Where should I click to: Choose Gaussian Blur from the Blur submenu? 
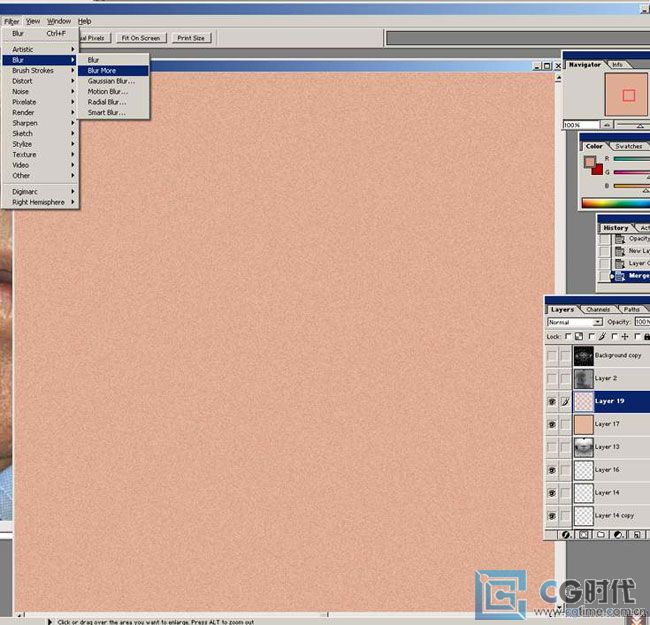(110, 81)
